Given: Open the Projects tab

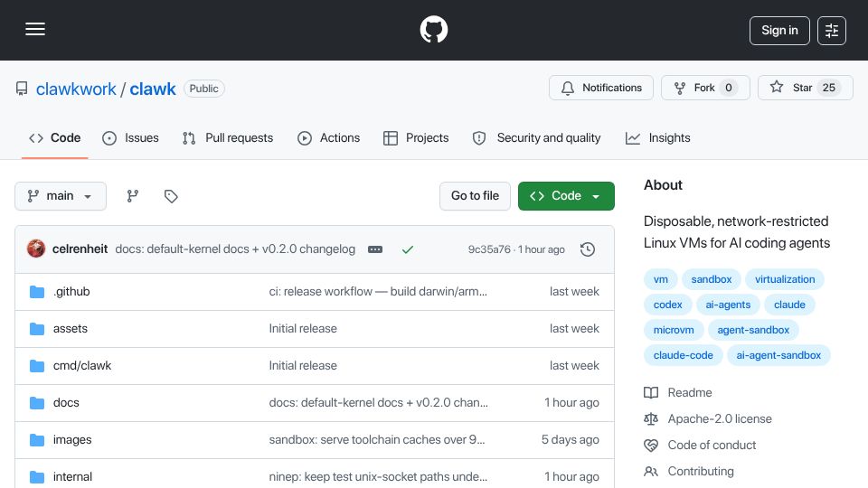Looking at the screenshot, I should 416,137.
